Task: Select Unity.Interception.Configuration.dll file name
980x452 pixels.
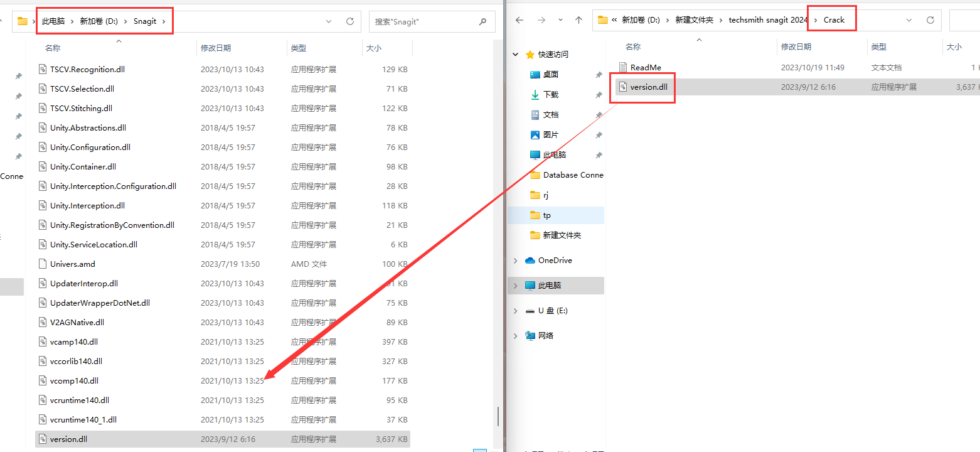Action: point(113,186)
